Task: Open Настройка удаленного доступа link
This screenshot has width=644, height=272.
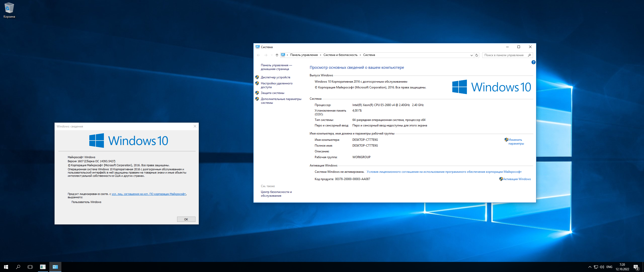Action: [276, 85]
